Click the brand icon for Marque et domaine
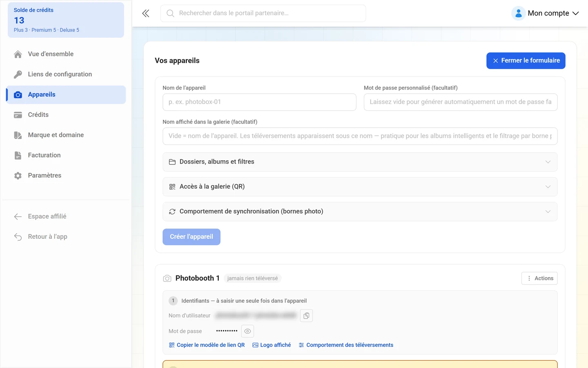The width and height of the screenshot is (588, 368). click(18, 135)
